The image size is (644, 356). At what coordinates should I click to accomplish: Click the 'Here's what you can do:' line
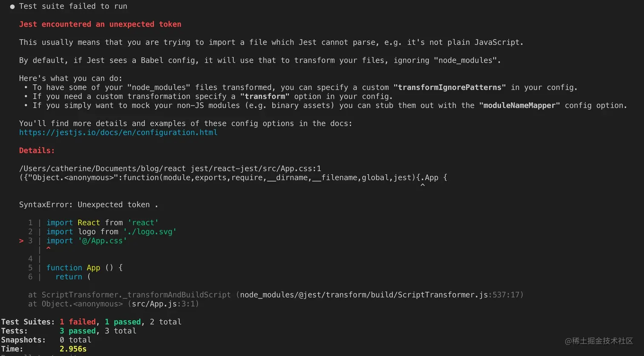tap(71, 78)
